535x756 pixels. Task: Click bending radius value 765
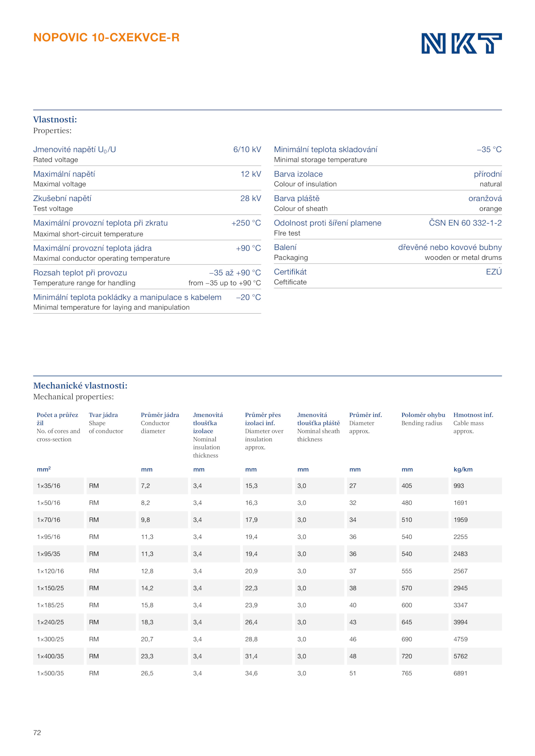coord(407,673)
